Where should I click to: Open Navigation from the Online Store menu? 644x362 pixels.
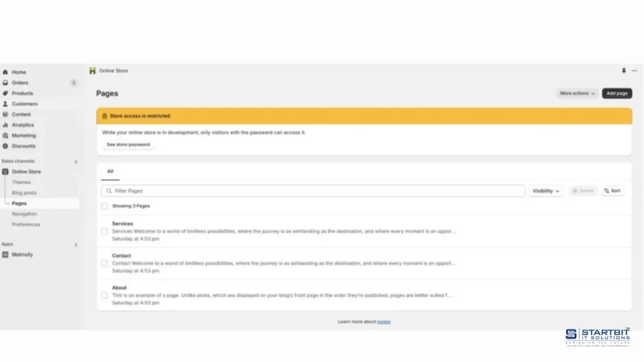(x=24, y=214)
